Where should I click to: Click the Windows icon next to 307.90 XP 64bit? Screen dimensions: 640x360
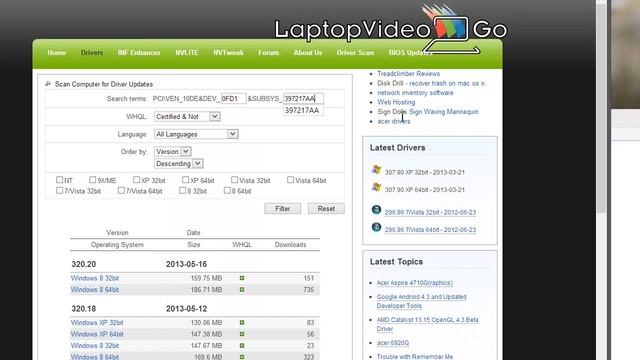(376, 187)
